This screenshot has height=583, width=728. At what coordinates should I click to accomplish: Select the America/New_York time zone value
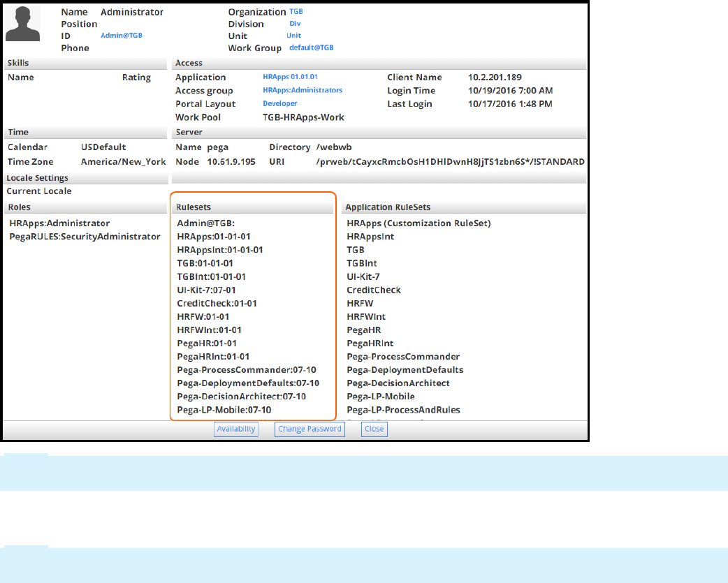[124, 162]
